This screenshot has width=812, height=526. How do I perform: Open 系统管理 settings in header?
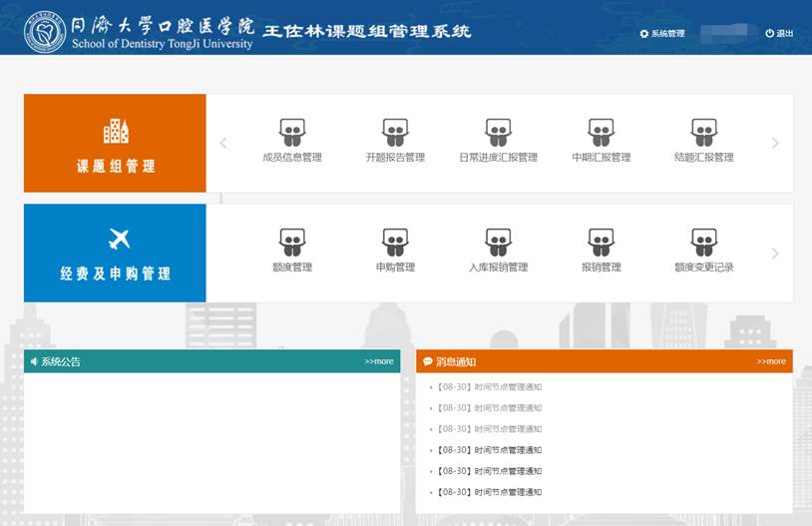(662, 34)
